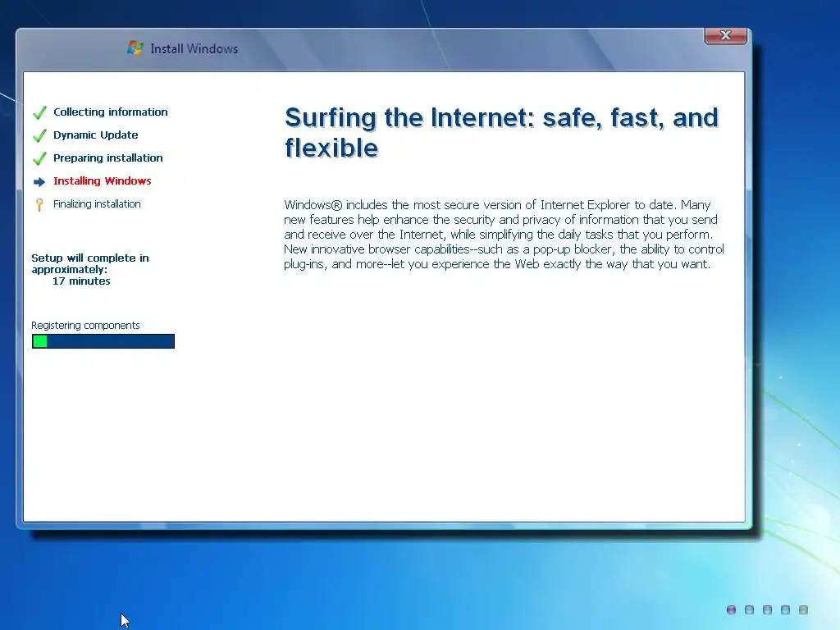Click the 17 minutes estimate
The width and height of the screenshot is (840, 630).
[x=81, y=281]
